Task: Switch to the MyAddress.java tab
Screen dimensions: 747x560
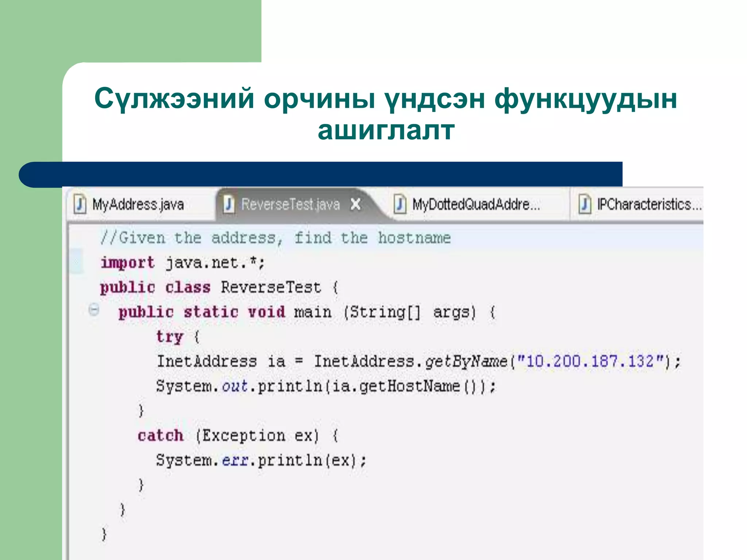Action: coord(140,204)
